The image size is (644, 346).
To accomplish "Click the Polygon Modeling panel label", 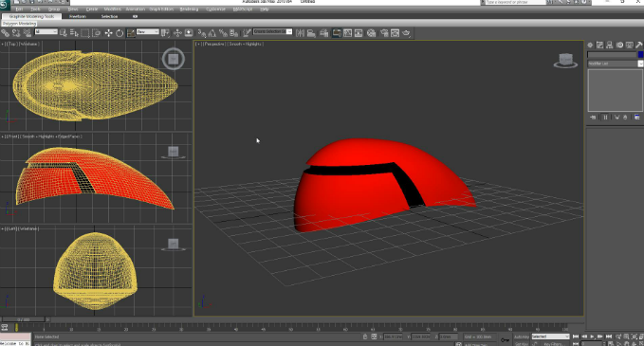I will (19, 24).
